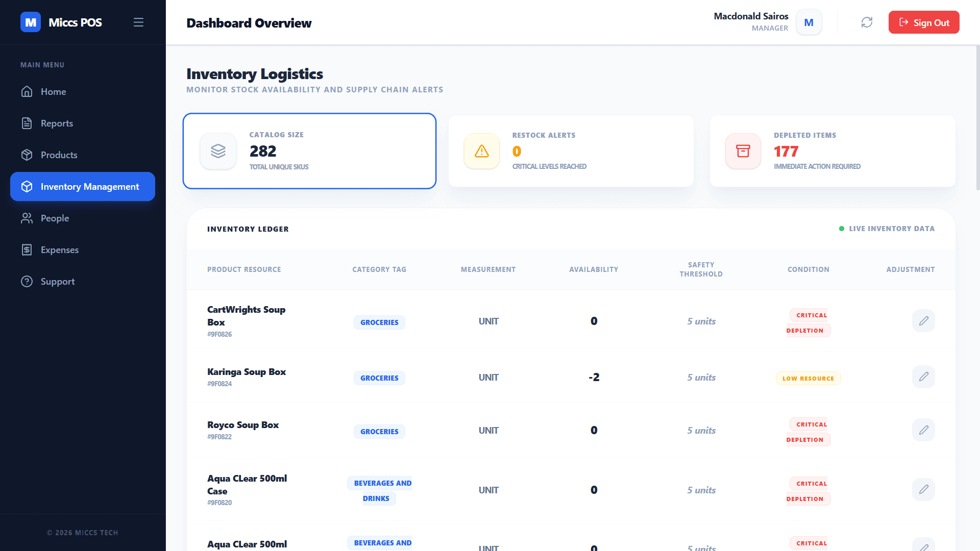The height and width of the screenshot is (551, 980).
Task: Go to the Reports page
Action: (x=57, y=123)
